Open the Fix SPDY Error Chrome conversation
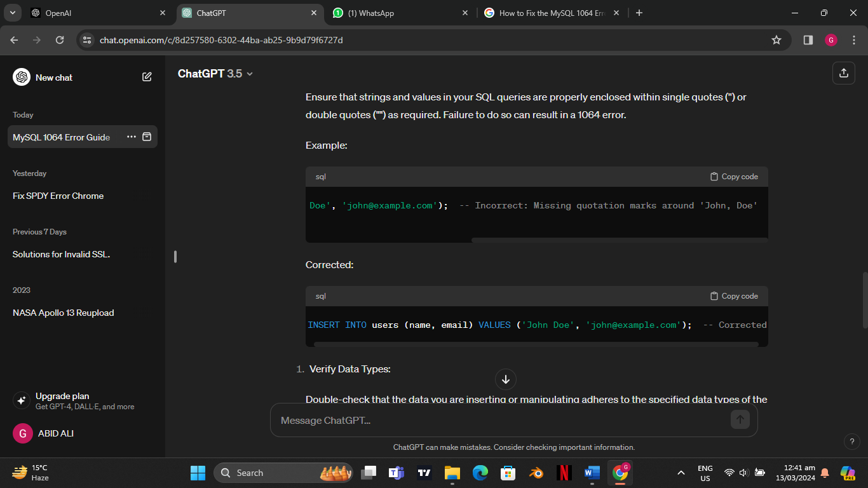The image size is (868, 488). click(58, 196)
